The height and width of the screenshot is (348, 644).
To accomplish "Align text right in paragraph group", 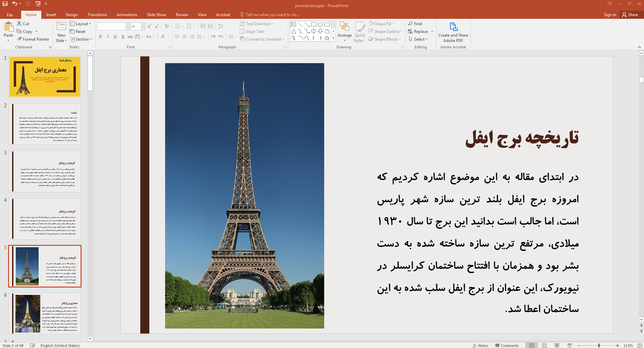I will pyautogui.click(x=192, y=37).
